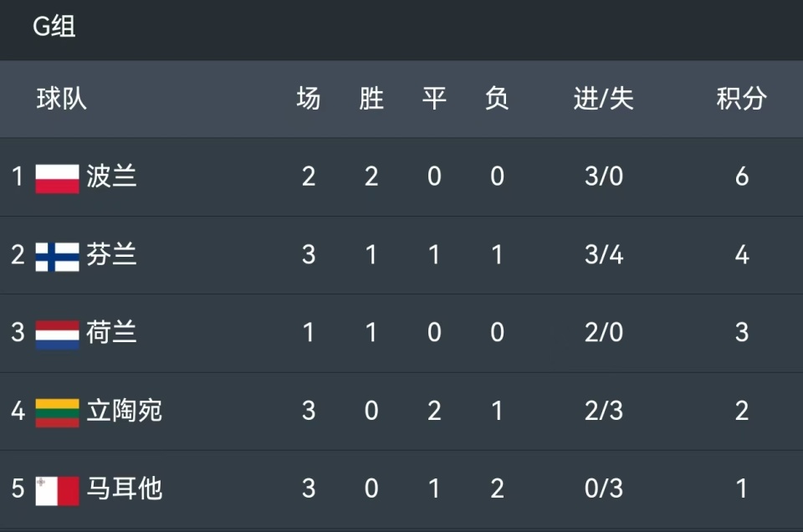This screenshot has width=803, height=532.
Task: Click the G组 group header
Action: [x=54, y=27]
